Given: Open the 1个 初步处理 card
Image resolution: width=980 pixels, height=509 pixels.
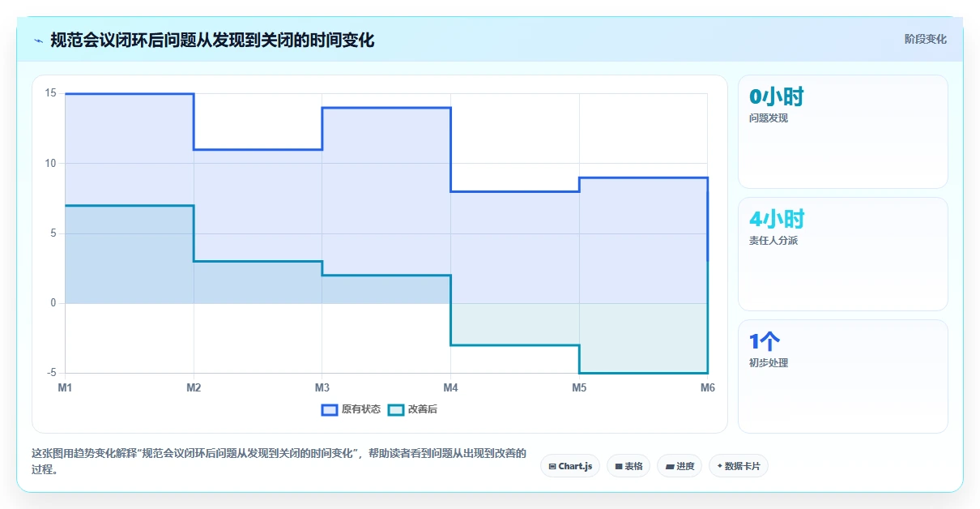Looking at the screenshot, I should [842, 376].
